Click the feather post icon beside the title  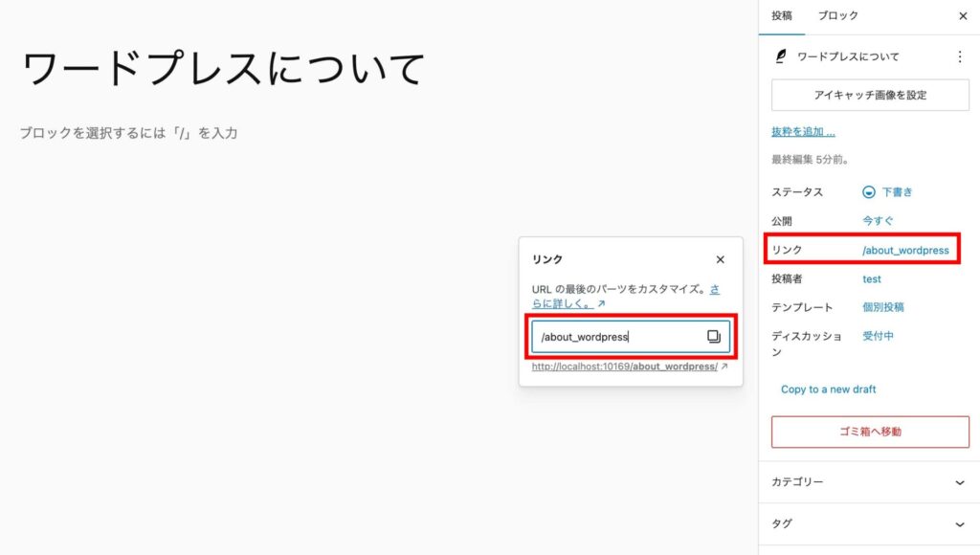click(781, 57)
